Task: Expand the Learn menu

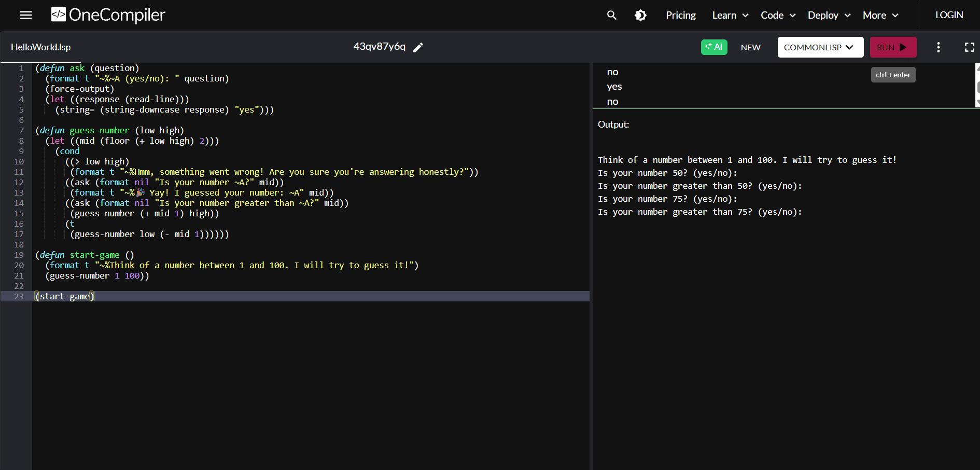Action: pyautogui.click(x=730, y=15)
